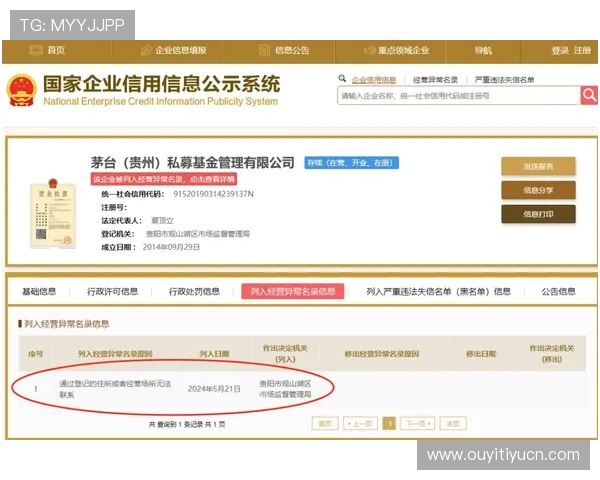
Task: Open 信息公告 in top navigation
Action: (x=292, y=50)
